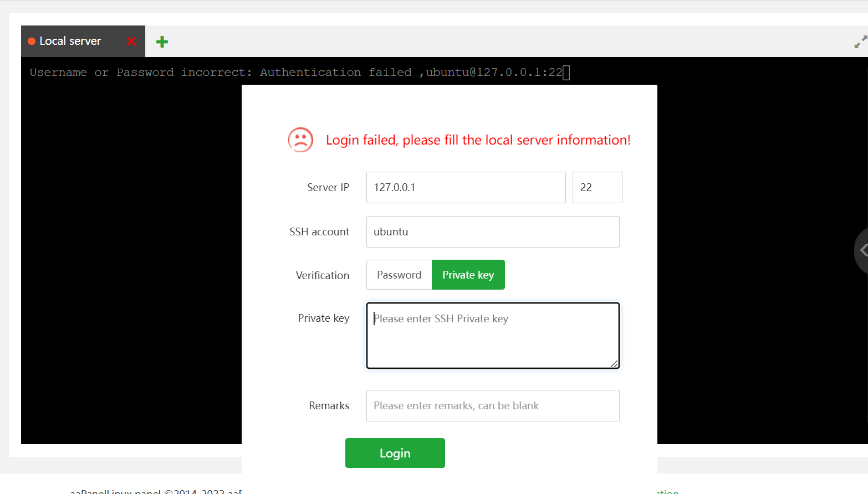Click the SSH account field containing ubuntu

[x=493, y=231]
